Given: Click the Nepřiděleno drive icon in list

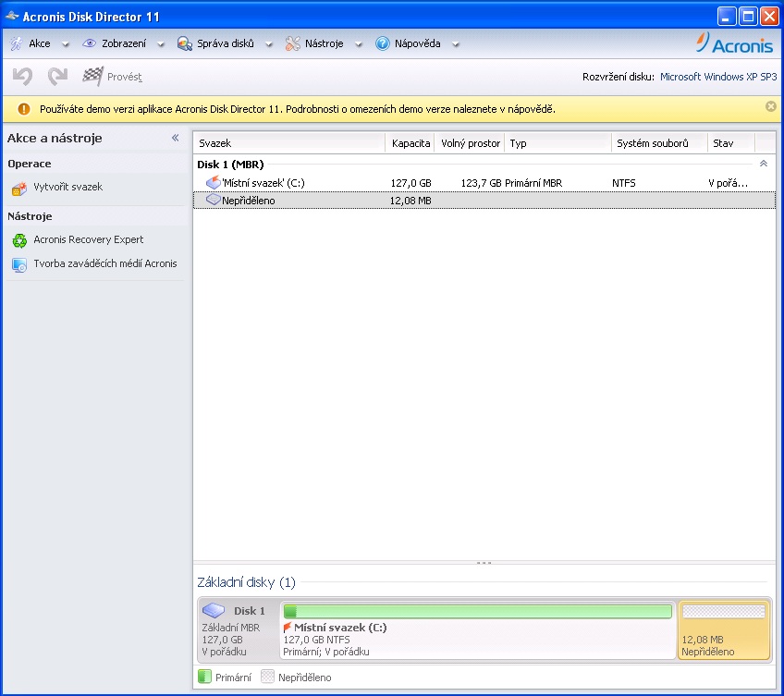Looking at the screenshot, I should coord(214,200).
